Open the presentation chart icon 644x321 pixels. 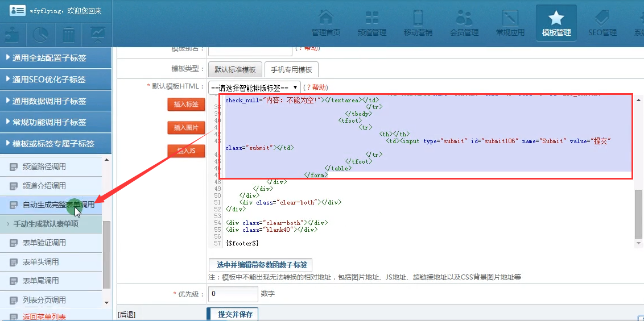(97, 35)
